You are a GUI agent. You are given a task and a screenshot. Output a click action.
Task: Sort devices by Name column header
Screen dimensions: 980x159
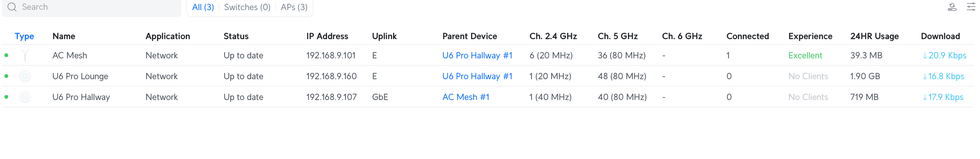pos(64,36)
